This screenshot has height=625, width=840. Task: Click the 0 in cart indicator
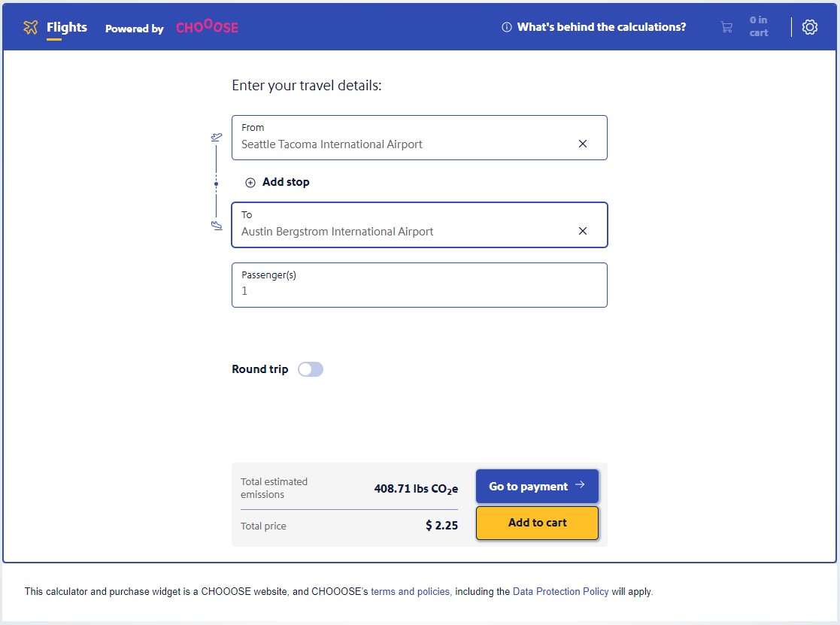click(758, 26)
